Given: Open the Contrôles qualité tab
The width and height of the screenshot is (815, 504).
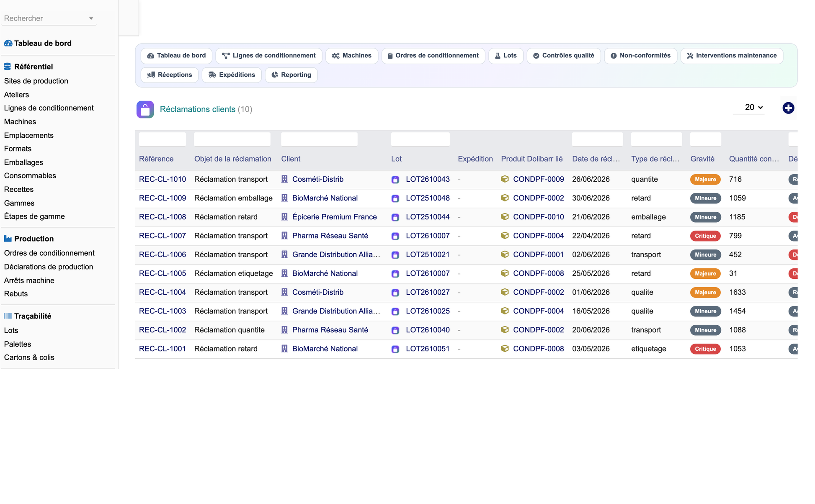Looking at the screenshot, I should tap(564, 56).
